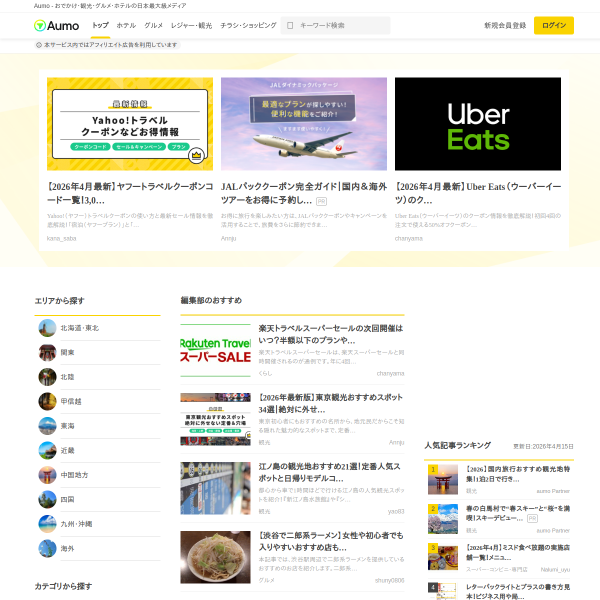Open 渋谷で二郎系ラーメン article title
Viewport: 600px width, 600px height.
(331, 542)
